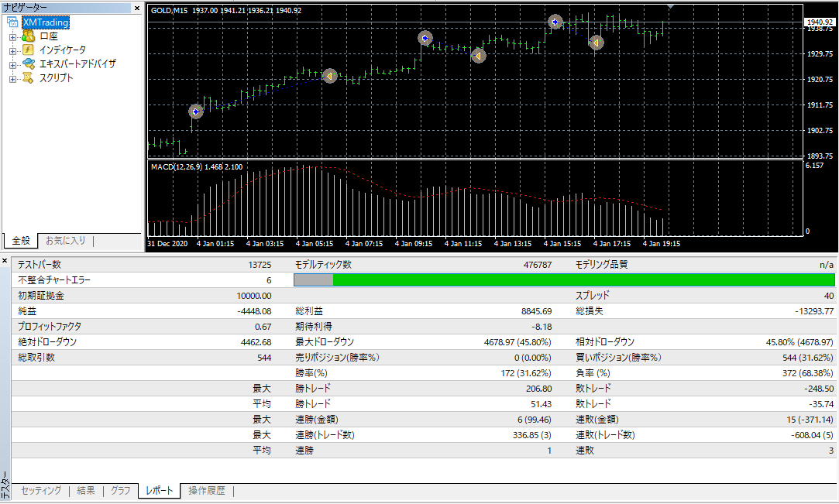Click the インディケータ indicator icon
The height and width of the screenshot is (504, 839).
pos(29,50)
